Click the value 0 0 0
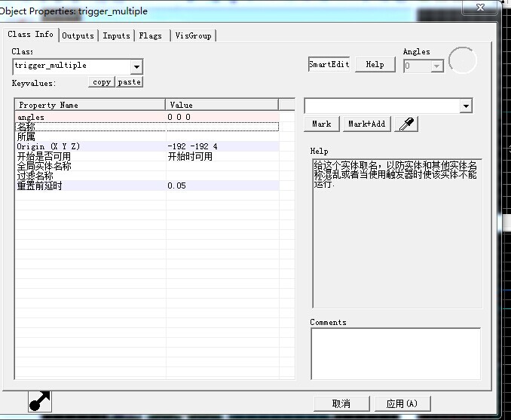This screenshot has width=511, height=420. tap(179, 117)
